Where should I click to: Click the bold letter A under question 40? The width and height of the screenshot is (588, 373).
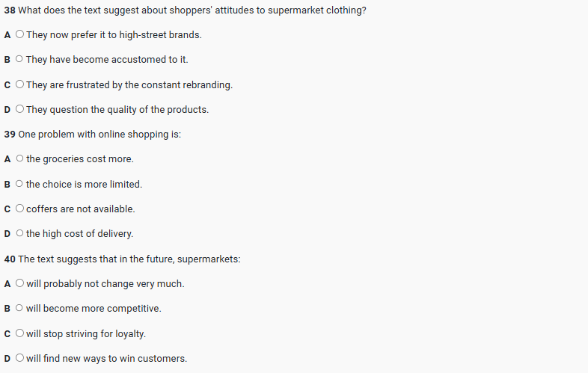[x=7, y=284]
